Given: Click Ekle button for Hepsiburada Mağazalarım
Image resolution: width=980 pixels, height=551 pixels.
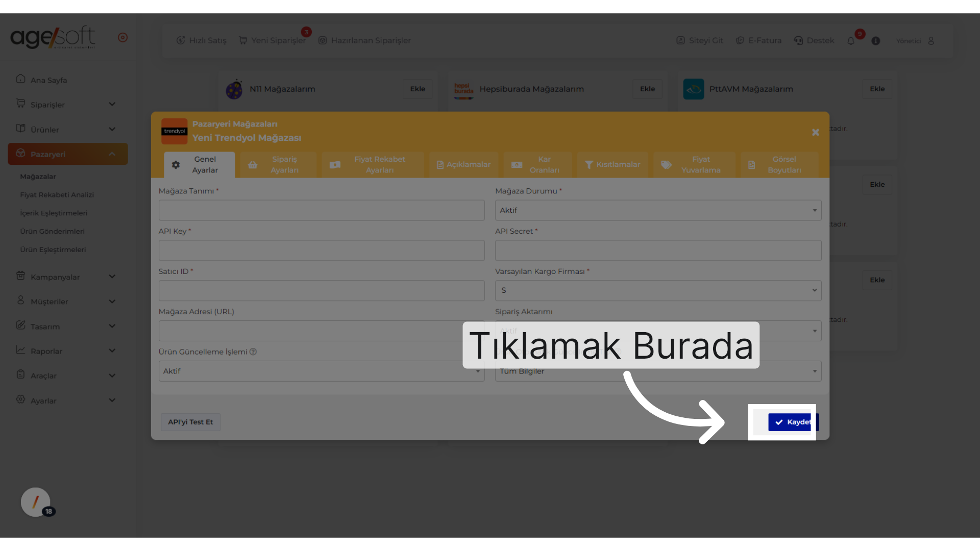Looking at the screenshot, I should [x=647, y=89].
